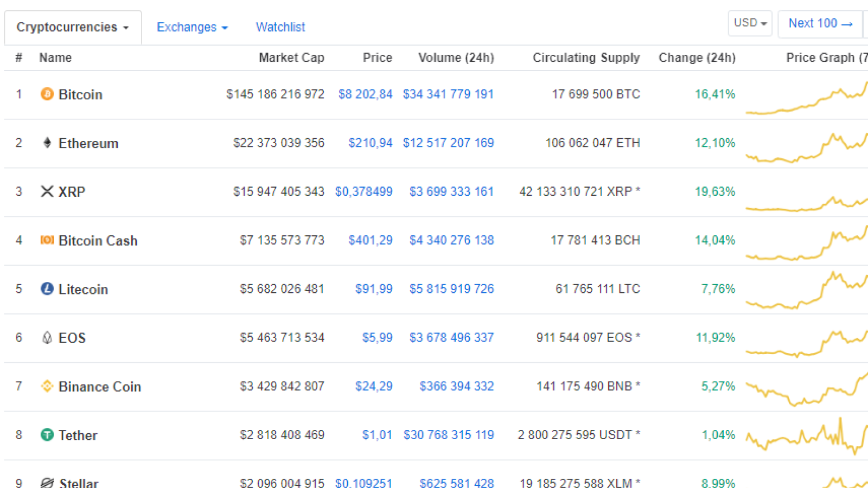
Task: Open the Bitcoin name link
Action: tap(80, 94)
